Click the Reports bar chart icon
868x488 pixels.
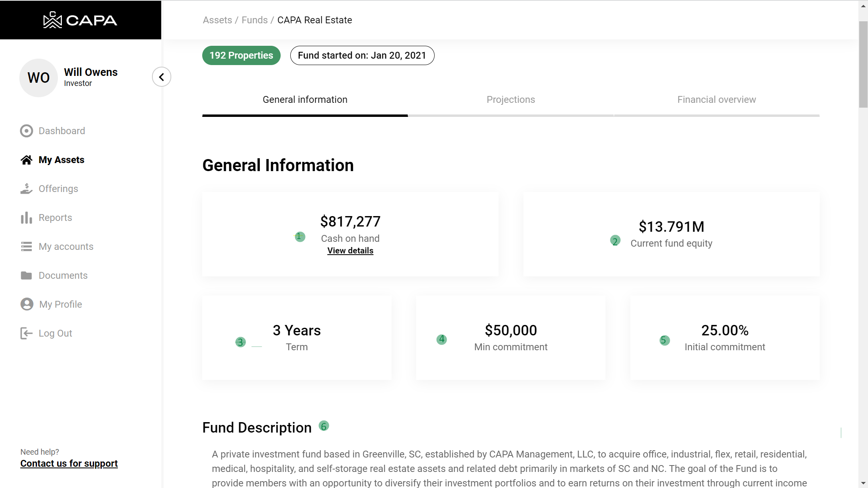pyautogui.click(x=27, y=218)
